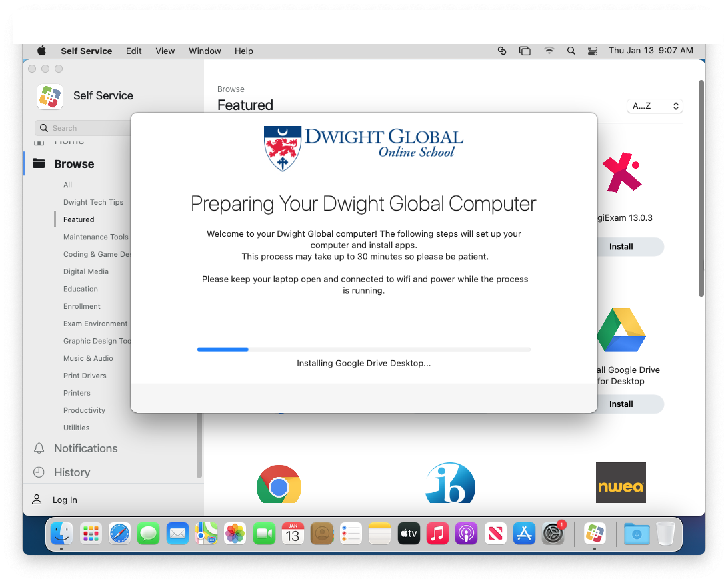Image resolution: width=728 pixels, height=583 pixels.
Task: Open the A...Z sort dropdown
Action: [x=654, y=106]
